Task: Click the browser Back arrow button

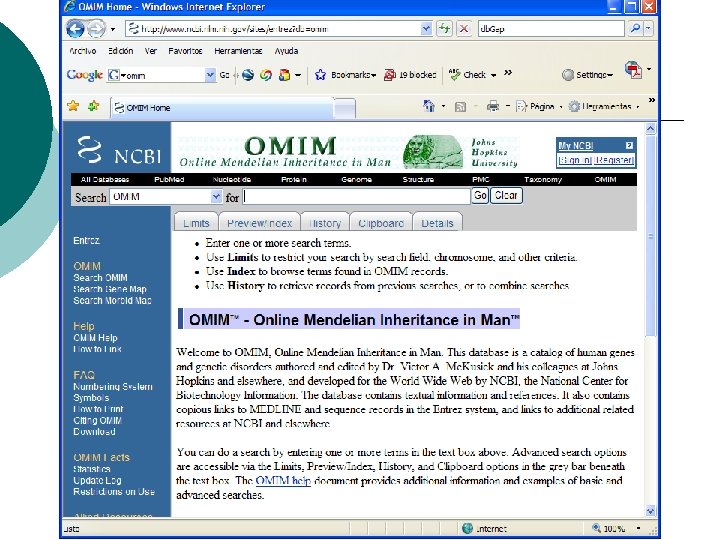Action: point(75,29)
